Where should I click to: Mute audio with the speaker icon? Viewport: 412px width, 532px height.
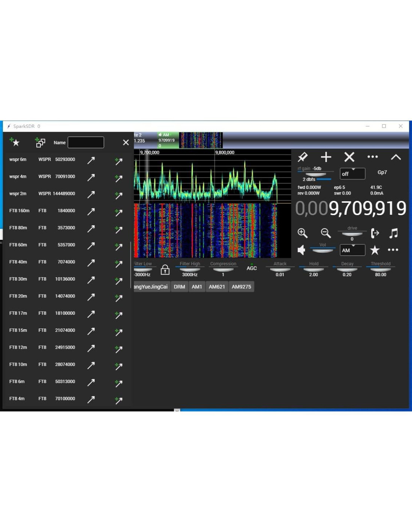(x=302, y=250)
